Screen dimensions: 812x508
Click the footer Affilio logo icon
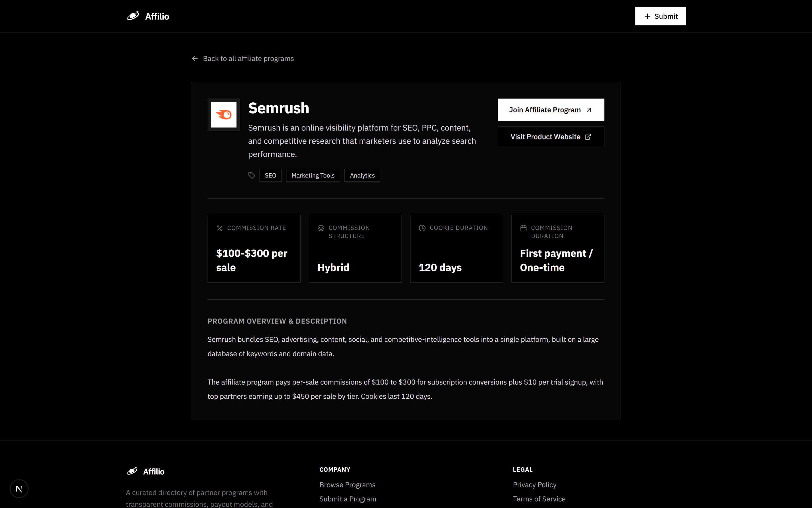click(132, 471)
